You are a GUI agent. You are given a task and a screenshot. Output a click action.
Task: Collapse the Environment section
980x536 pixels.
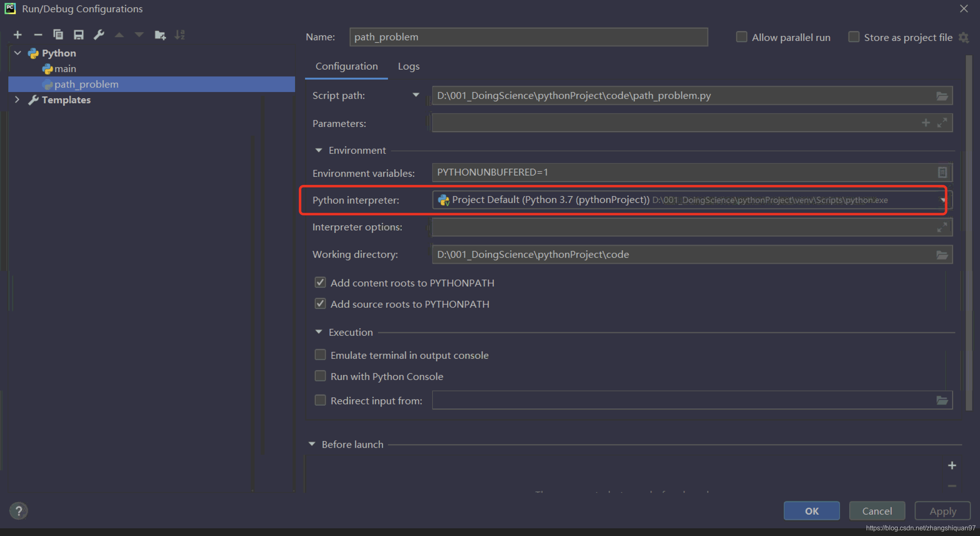[x=319, y=150]
